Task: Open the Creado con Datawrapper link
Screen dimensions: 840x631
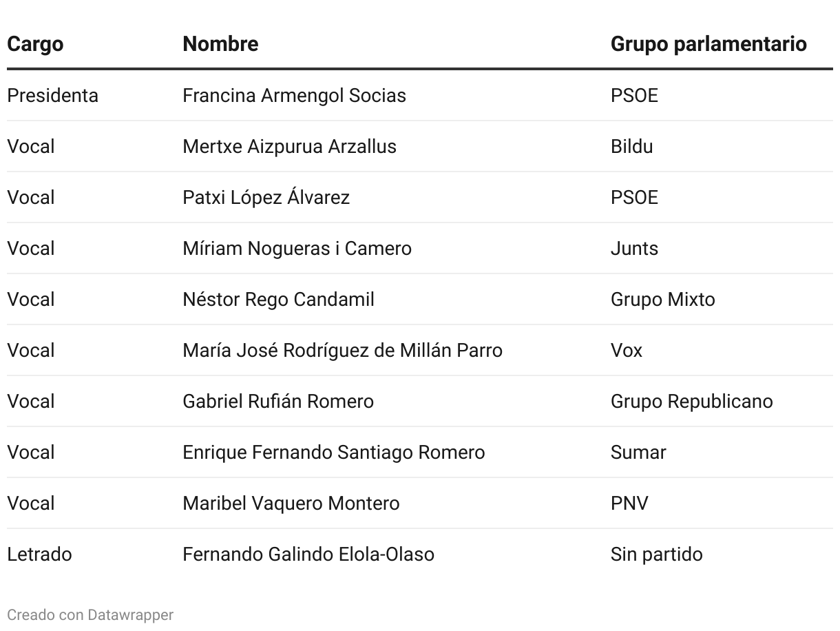Action: [90, 614]
